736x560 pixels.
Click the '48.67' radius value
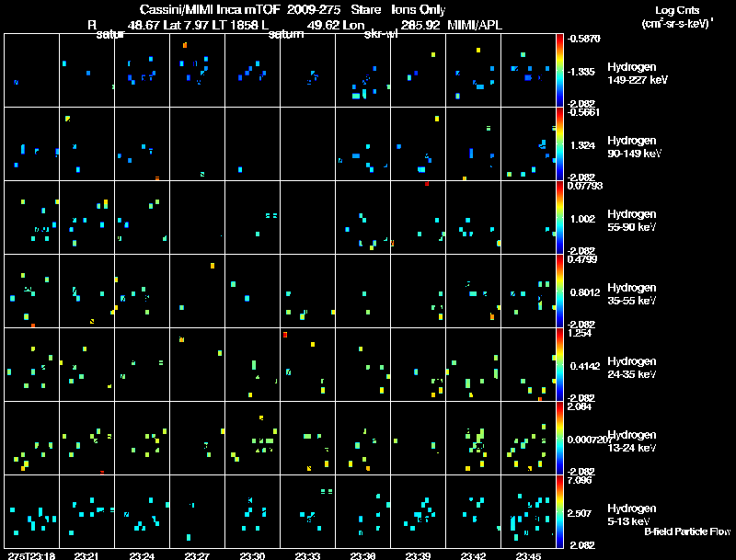click(x=144, y=25)
